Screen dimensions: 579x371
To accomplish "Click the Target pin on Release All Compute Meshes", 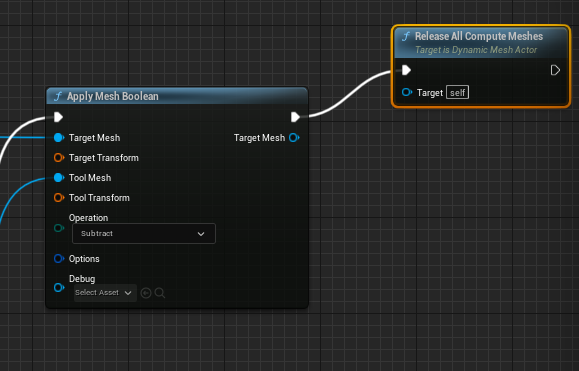I will tap(407, 92).
